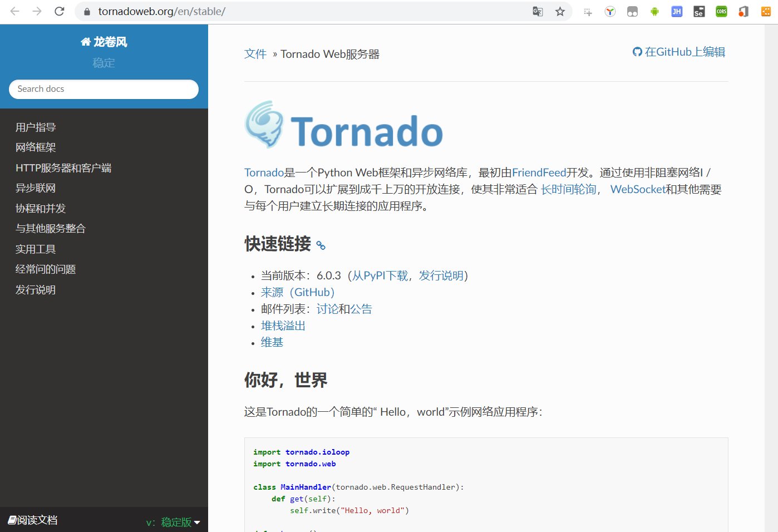Click the Tornado link in intro paragraph
778x532 pixels.
(x=264, y=173)
